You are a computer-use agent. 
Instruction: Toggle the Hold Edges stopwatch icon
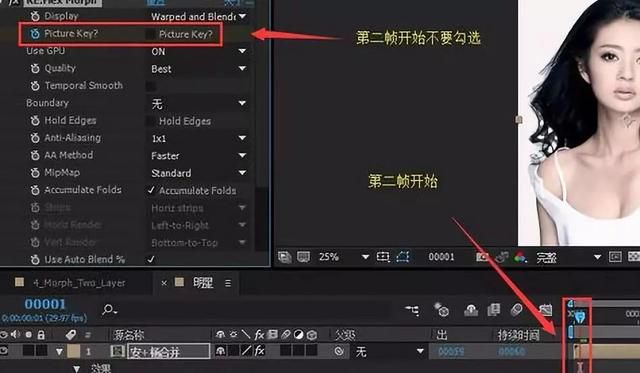[35, 120]
